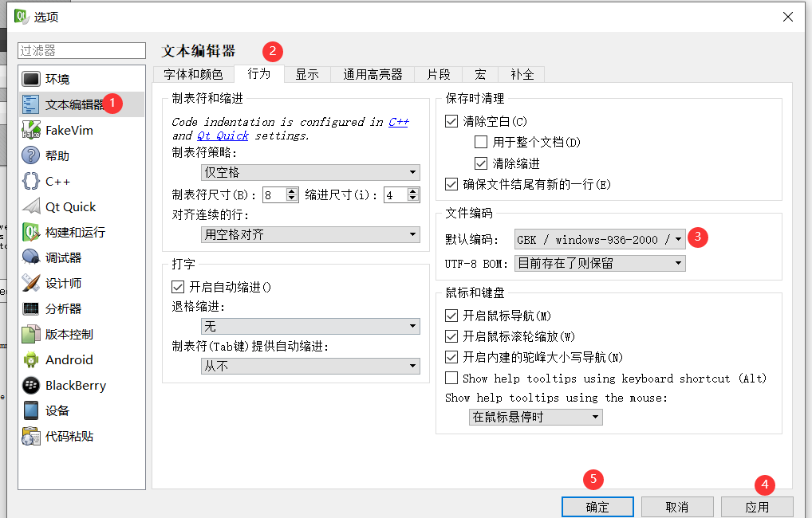
Task: Select the FakeVim category label
Action: point(69,131)
